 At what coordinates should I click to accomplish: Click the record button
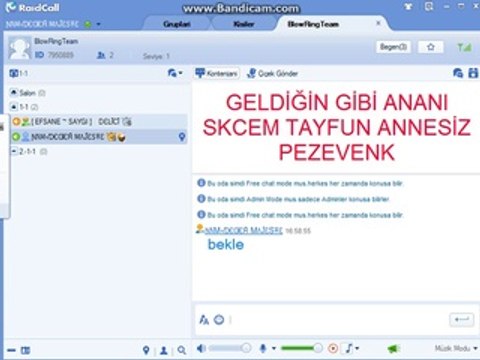click(333, 349)
